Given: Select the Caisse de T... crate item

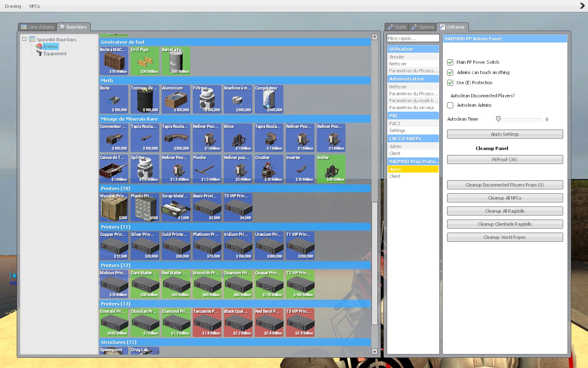Looking at the screenshot, I should tap(114, 169).
